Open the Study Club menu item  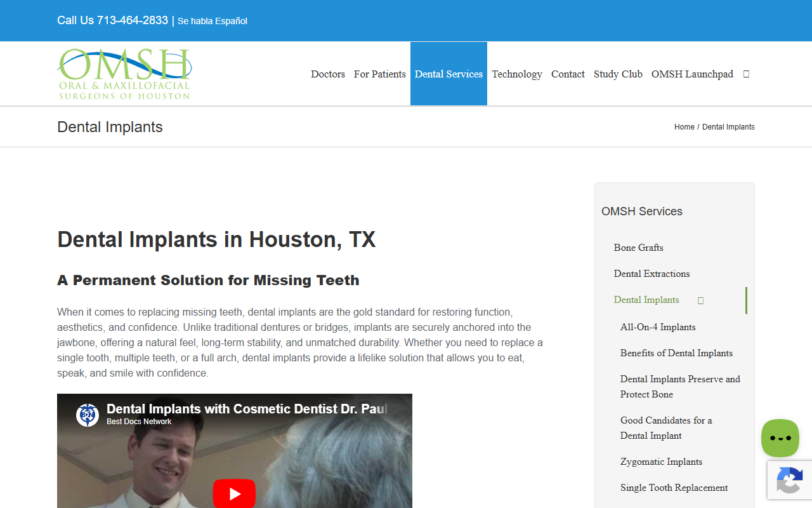point(618,74)
